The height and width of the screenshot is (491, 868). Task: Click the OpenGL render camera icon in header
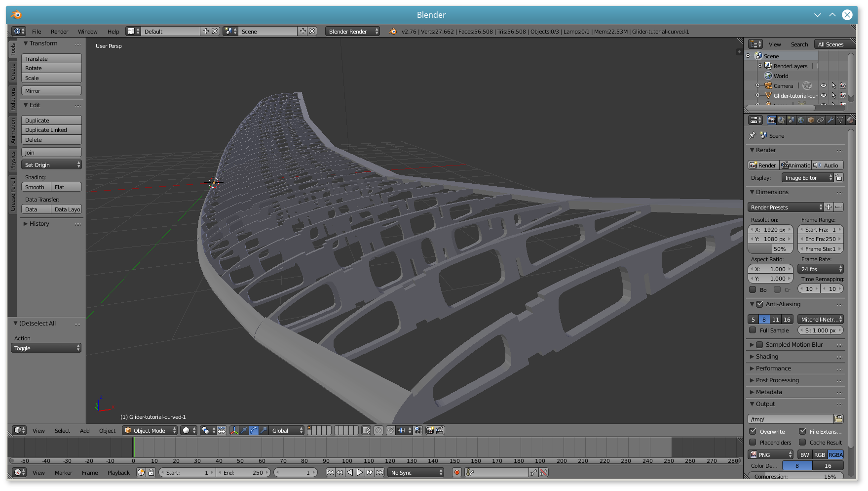click(x=430, y=430)
